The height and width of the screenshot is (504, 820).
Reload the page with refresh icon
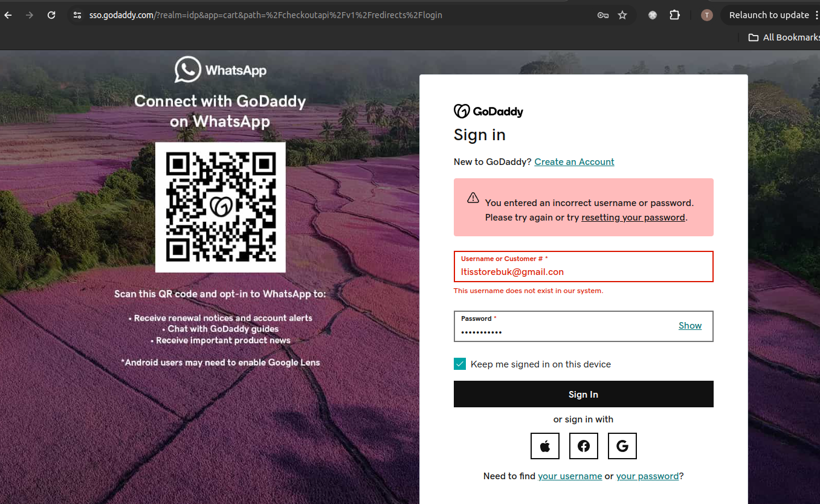[x=51, y=15]
